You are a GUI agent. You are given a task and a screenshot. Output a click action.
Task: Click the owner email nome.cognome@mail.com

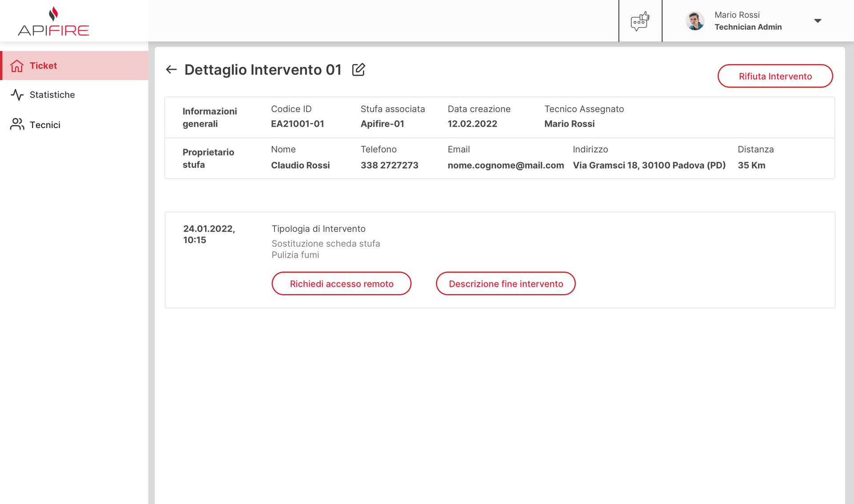[x=506, y=165]
